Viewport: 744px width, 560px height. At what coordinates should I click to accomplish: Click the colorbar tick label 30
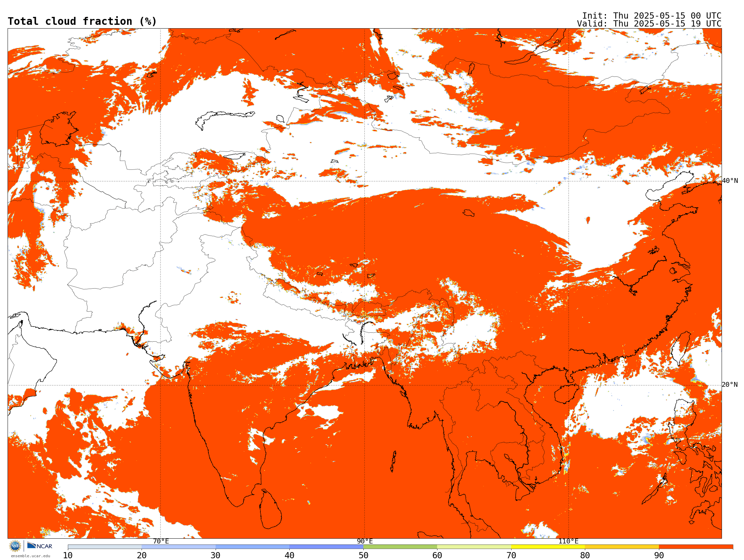tap(216, 556)
